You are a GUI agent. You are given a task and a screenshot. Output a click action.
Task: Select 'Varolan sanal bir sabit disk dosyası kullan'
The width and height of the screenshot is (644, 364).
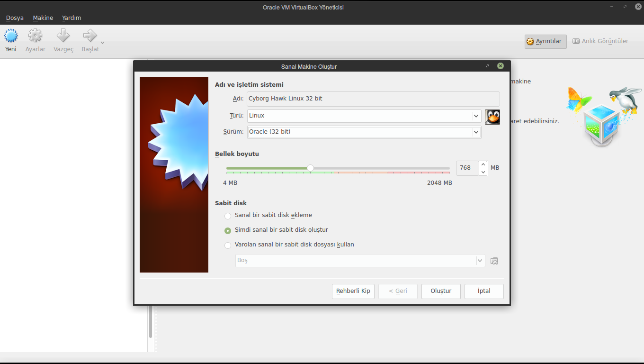point(289,245)
